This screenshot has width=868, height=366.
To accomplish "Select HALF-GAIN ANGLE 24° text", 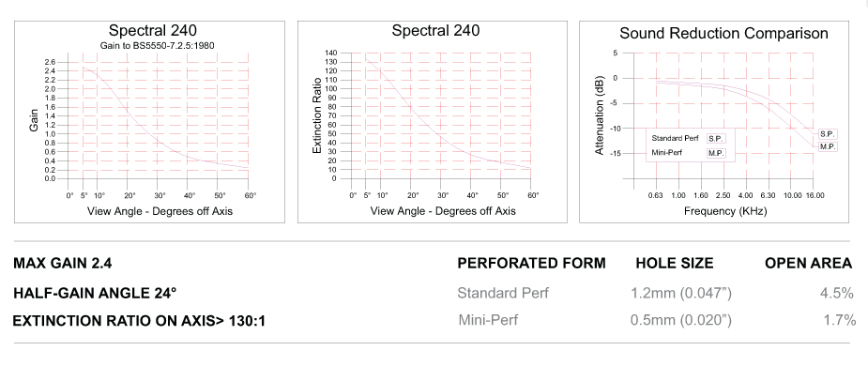I will pos(95,293).
